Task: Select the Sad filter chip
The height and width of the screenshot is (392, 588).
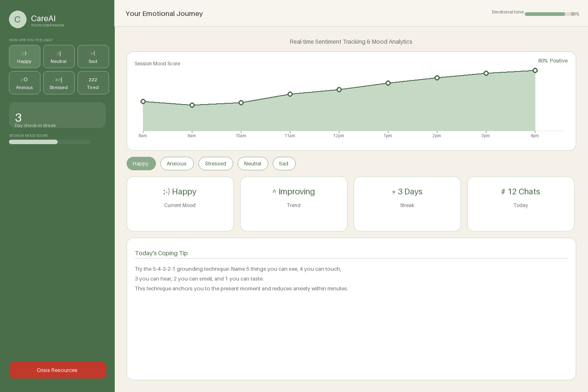Action: click(x=284, y=164)
